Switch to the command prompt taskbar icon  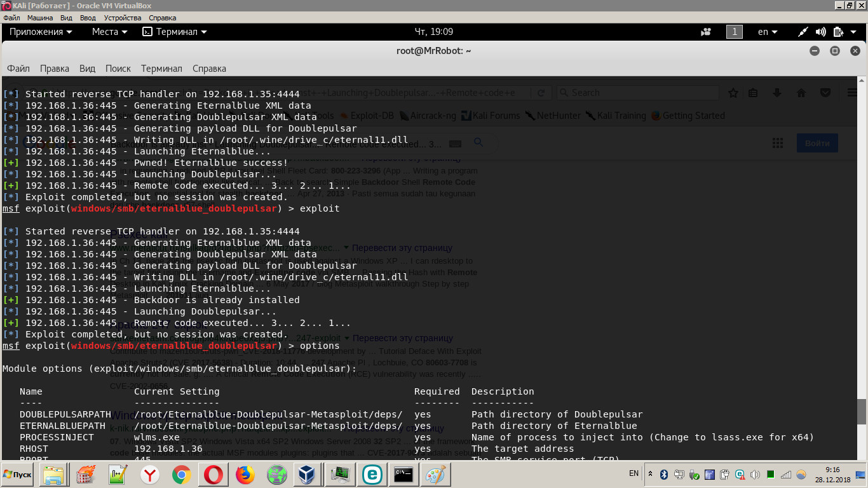pos(403,475)
